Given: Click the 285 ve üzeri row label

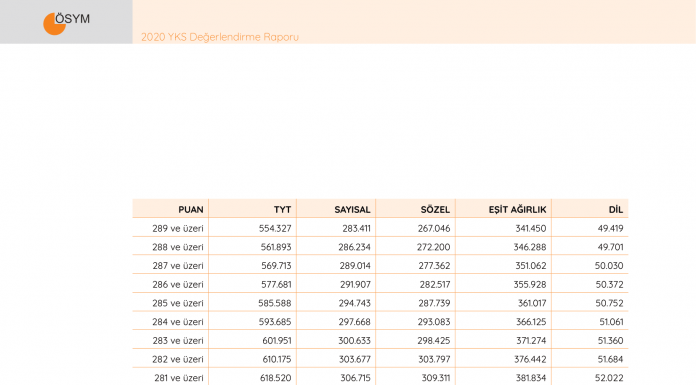Looking at the screenshot, I should [178, 303].
